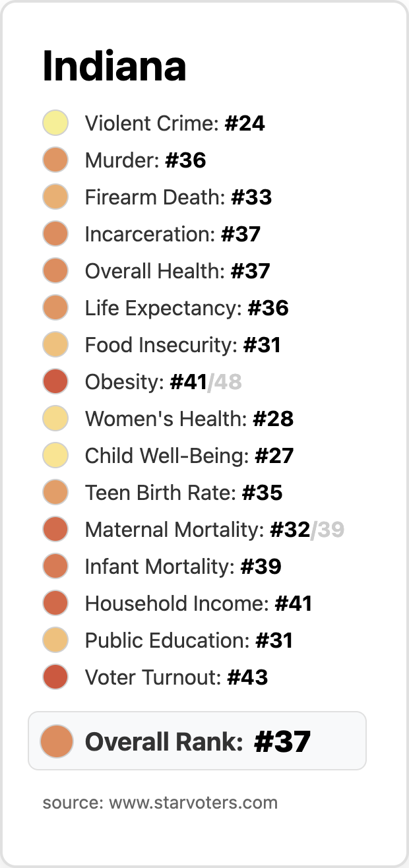
Task: Click the Overall Rank #37 box
Action: 197,741
